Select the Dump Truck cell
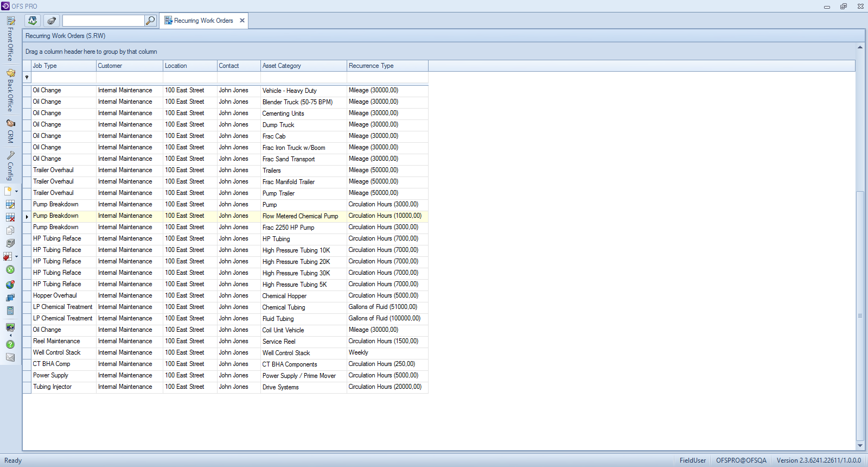Viewport: 868px width, 467px height. click(x=304, y=125)
